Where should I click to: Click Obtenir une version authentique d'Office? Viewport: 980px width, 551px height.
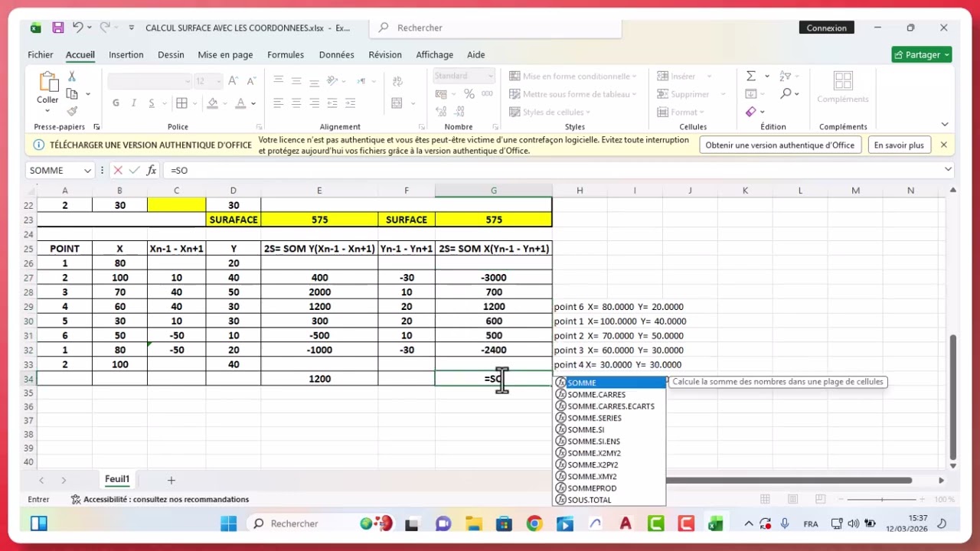(780, 145)
